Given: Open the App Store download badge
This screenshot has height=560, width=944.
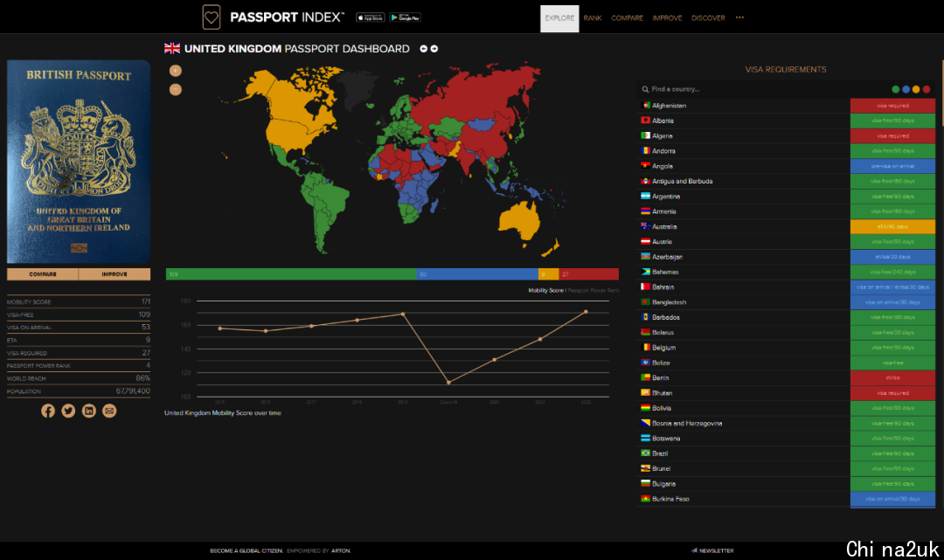Looking at the screenshot, I should point(371,17).
